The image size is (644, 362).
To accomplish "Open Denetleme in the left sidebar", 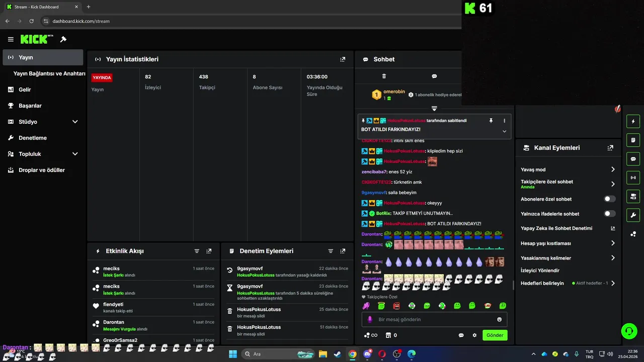I will (43, 138).
